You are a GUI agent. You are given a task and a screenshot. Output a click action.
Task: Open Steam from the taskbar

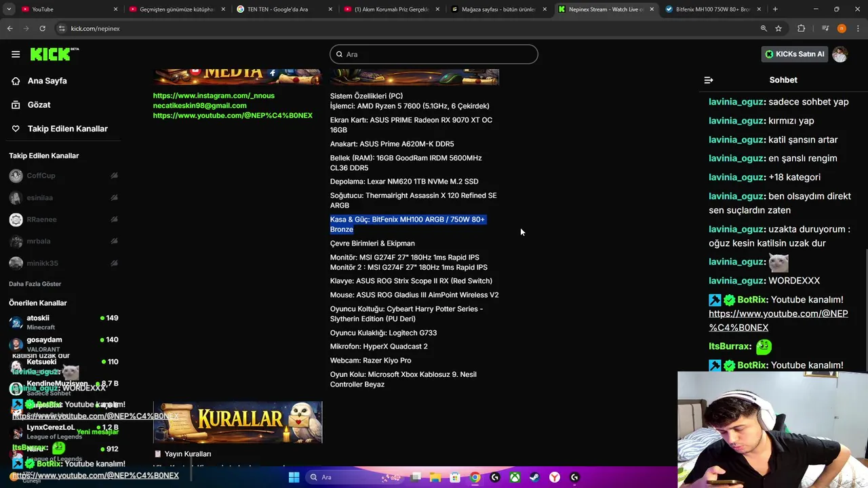(534, 477)
